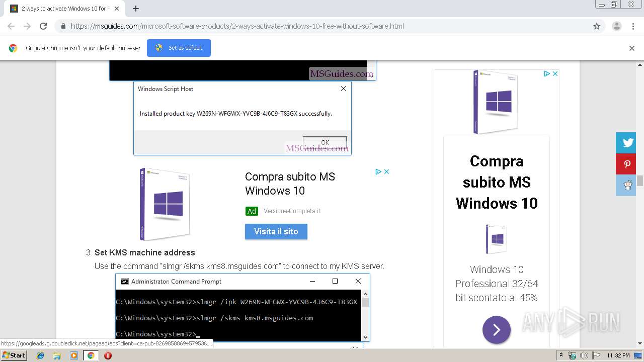
Task: Set Chrome as default browser
Action: (x=179, y=48)
